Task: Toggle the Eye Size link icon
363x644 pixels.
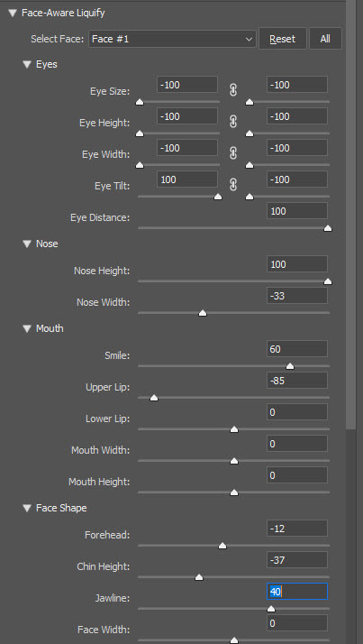Action: [x=233, y=90]
